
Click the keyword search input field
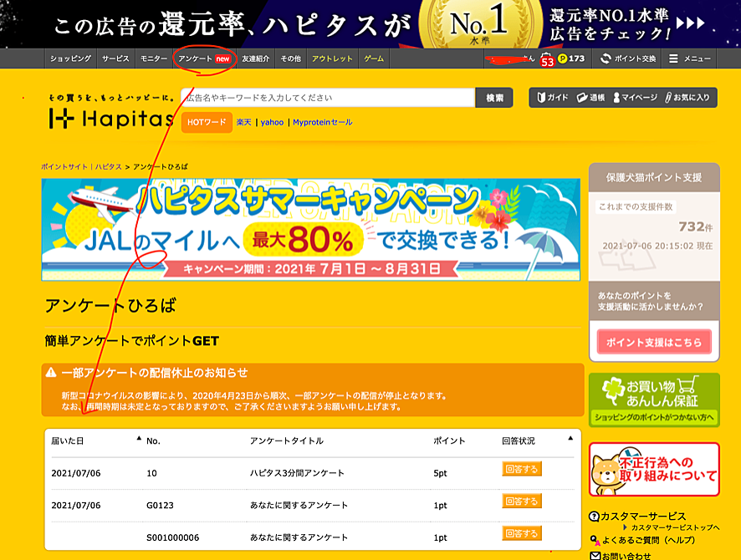329,98
